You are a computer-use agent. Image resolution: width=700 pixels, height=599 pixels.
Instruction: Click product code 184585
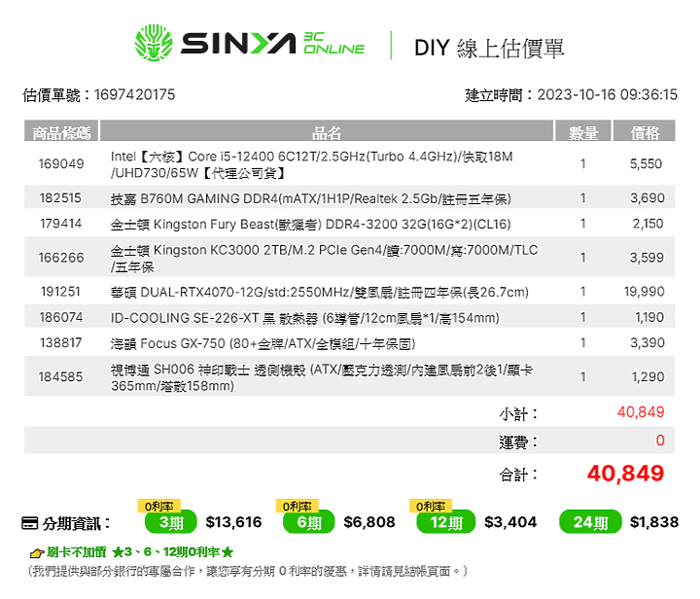point(60,376)
